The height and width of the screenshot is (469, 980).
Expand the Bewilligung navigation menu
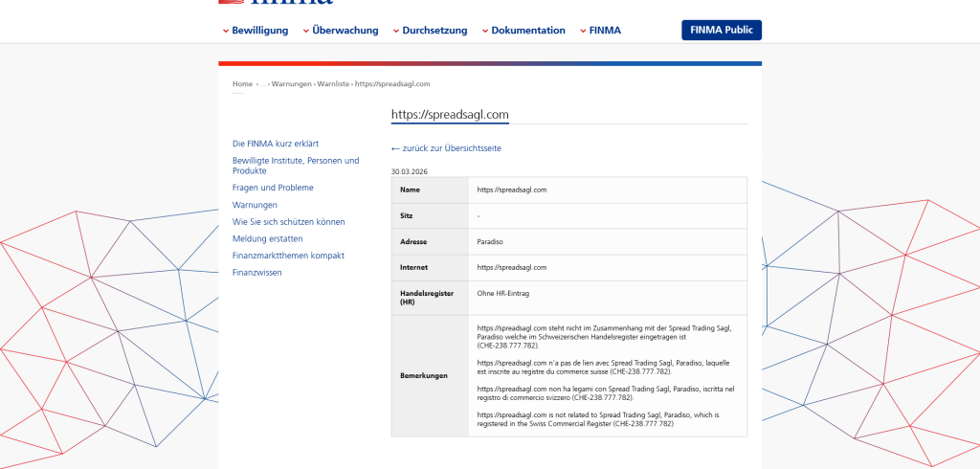pyautogui.click(x=255, y=30)
